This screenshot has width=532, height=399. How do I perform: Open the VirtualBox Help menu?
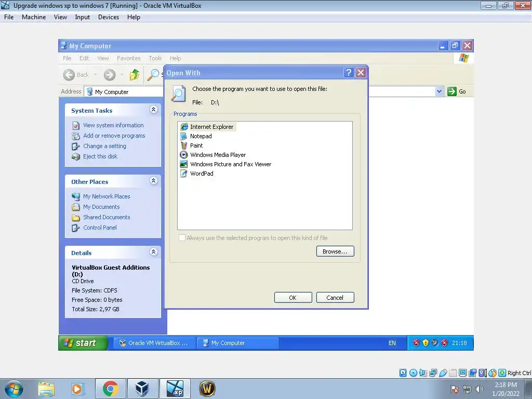pos(134,17)
